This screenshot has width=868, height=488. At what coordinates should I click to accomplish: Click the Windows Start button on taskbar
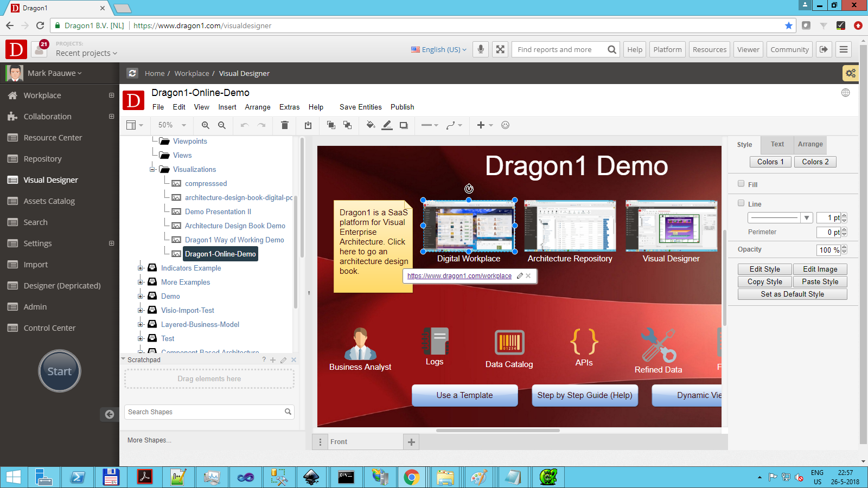click(14, 477)
